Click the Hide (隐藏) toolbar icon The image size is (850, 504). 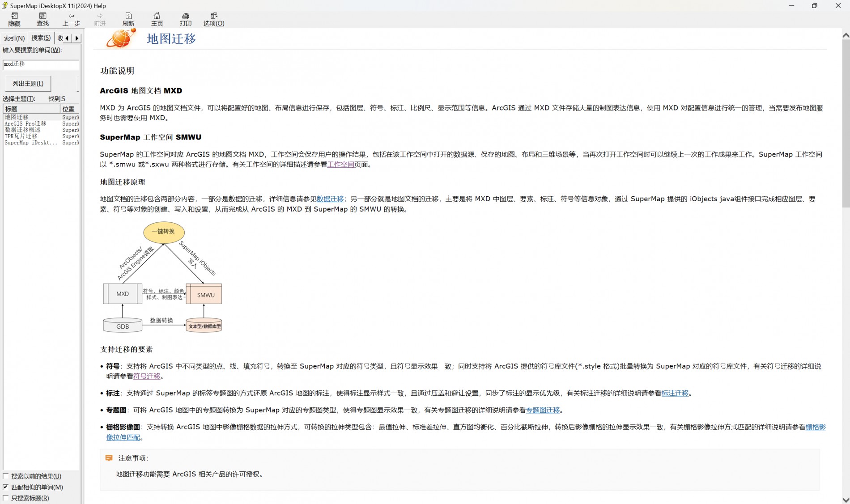click(x=14, y=19)
